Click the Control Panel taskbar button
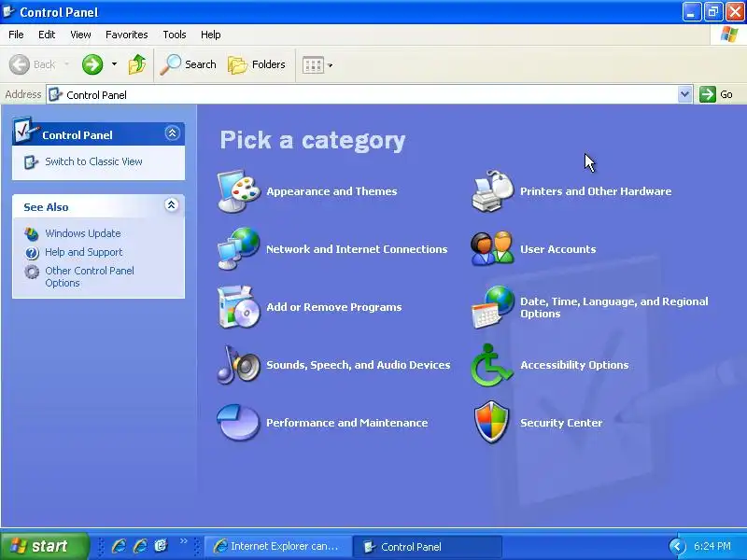 pyautogui.click(x=428, y=546)
